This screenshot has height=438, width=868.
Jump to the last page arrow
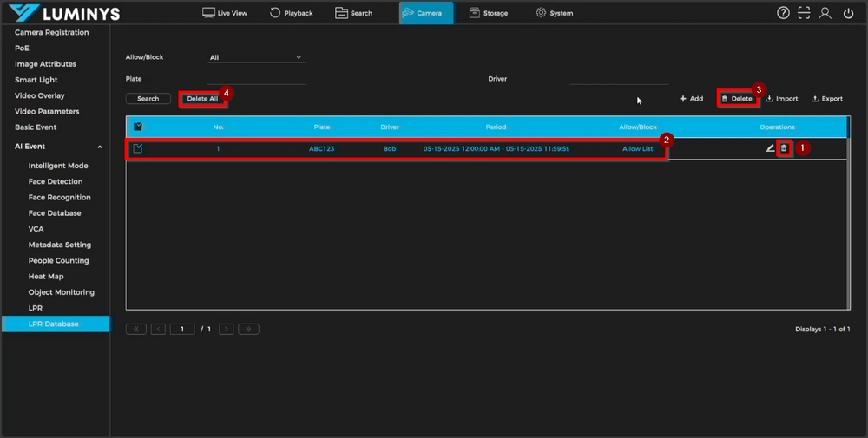click(248, 330)
